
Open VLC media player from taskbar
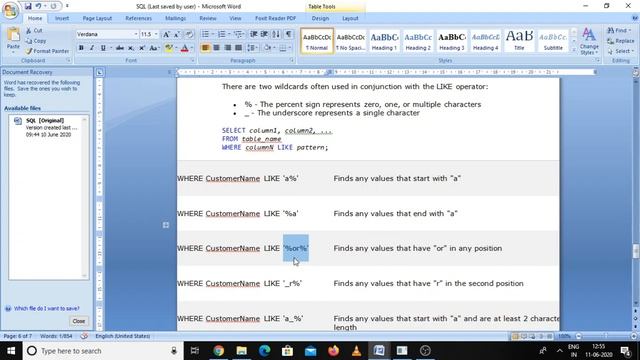tap(356, 351)
